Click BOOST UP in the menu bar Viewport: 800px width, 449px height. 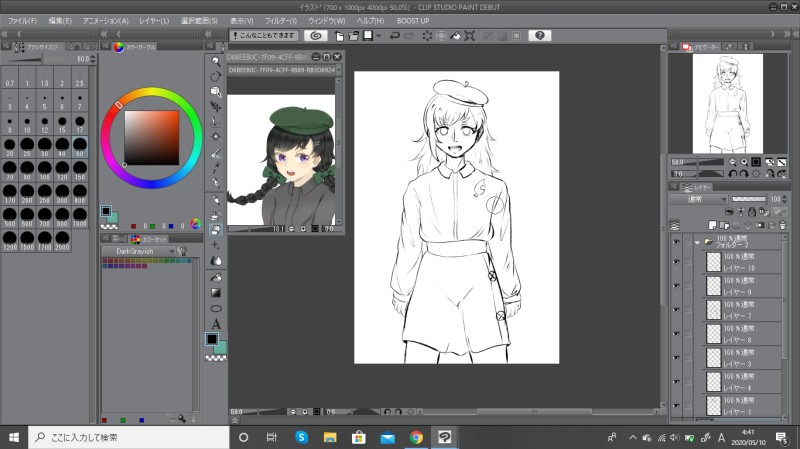[415, 20]
